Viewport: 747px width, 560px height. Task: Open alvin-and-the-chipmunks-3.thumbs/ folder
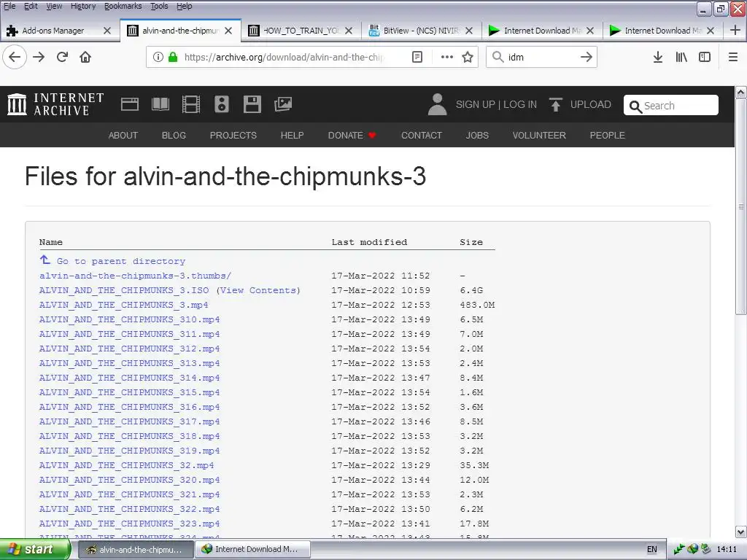coord(135,276)
